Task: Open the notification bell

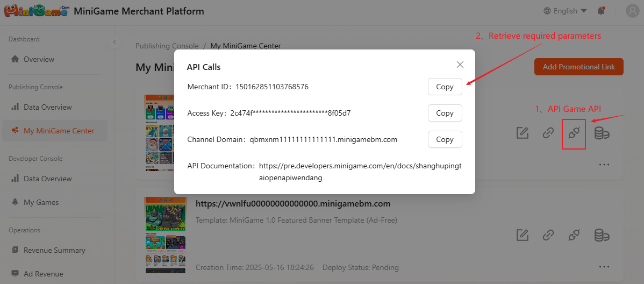Action: click(x=601, y=11)
